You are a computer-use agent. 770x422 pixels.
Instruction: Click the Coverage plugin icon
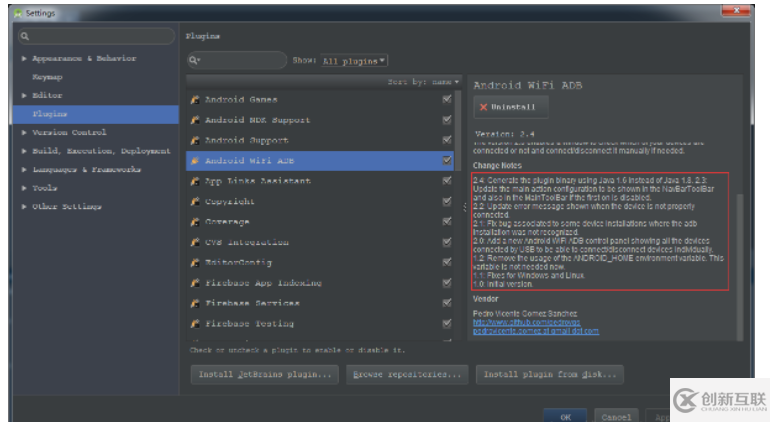[195, 222]
